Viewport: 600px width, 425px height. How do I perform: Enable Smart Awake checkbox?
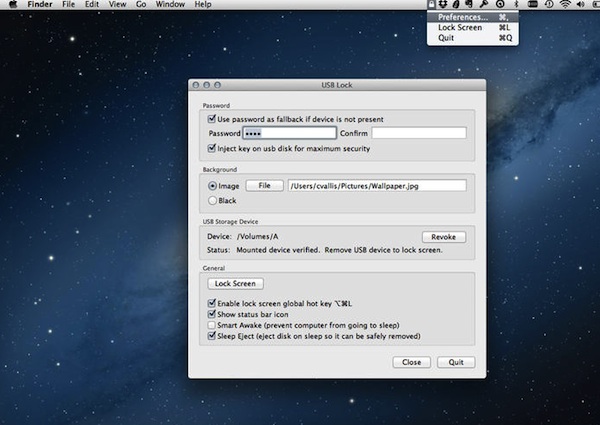pyautogui.click(x=212, y=325)
